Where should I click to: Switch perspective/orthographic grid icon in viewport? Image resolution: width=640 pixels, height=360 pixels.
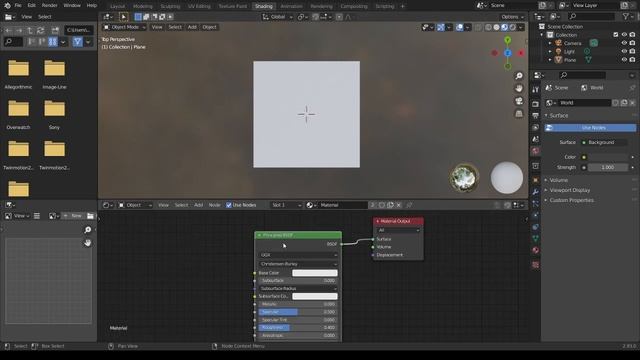(519, 114)
